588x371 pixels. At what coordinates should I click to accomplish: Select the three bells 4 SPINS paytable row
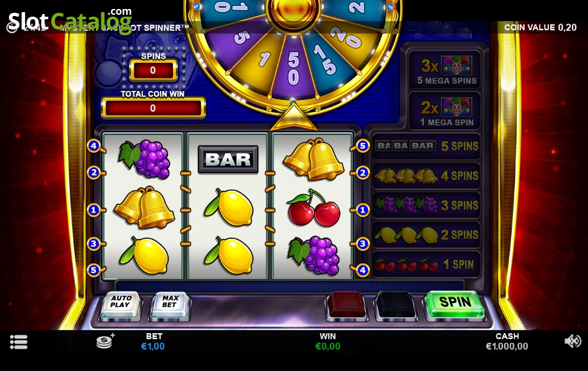pos(427,176)
